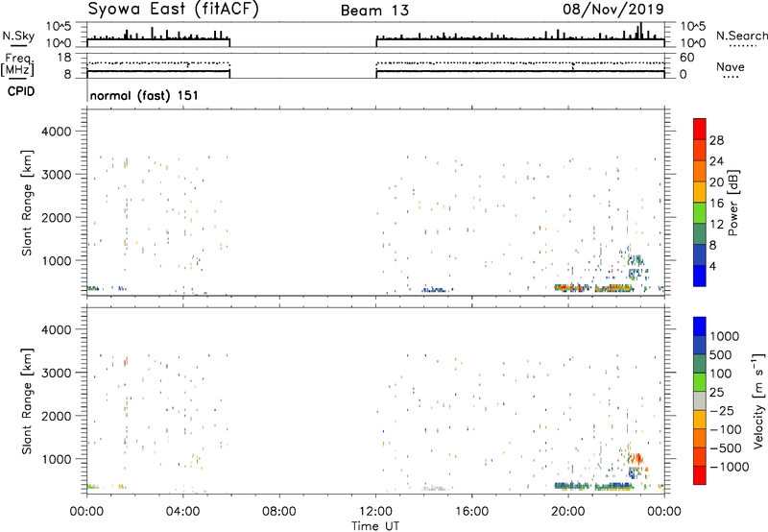Click the 'Power [dB]' color bar label
The width and height of the screenshot is (768, 532).
click(x=732, y=203)
